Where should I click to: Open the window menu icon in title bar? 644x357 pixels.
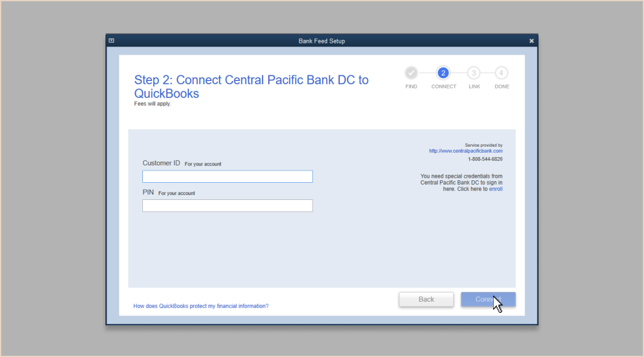coord(111,40)
